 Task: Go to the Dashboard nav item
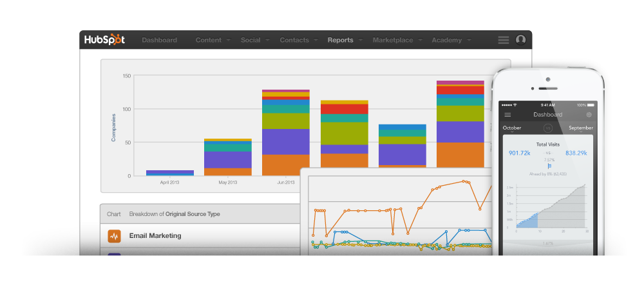159,40
